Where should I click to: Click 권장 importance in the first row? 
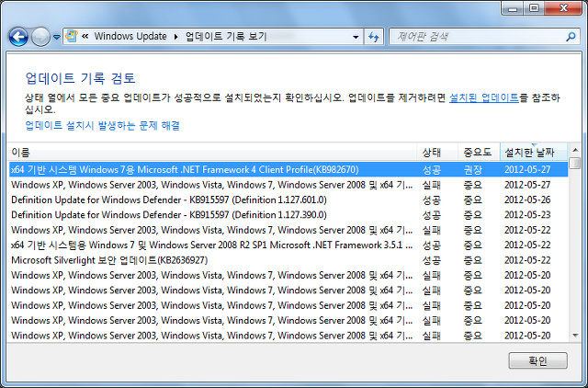(x=472, y=169)
